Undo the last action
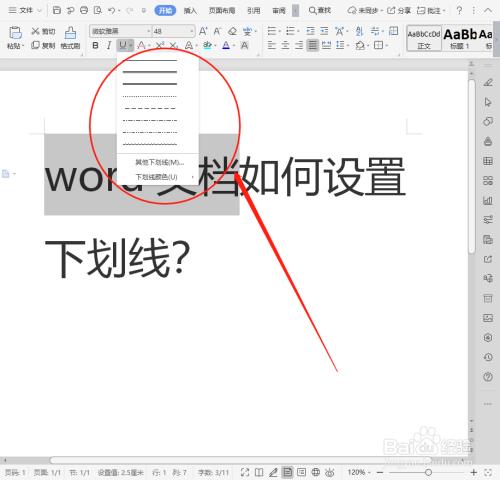 coord(111,10)
